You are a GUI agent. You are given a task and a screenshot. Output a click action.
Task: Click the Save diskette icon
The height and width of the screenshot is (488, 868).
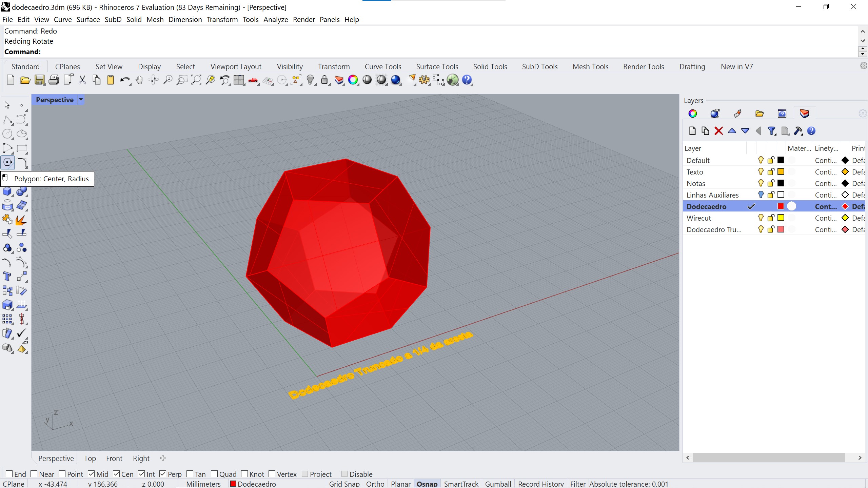[x=39, y=80]
